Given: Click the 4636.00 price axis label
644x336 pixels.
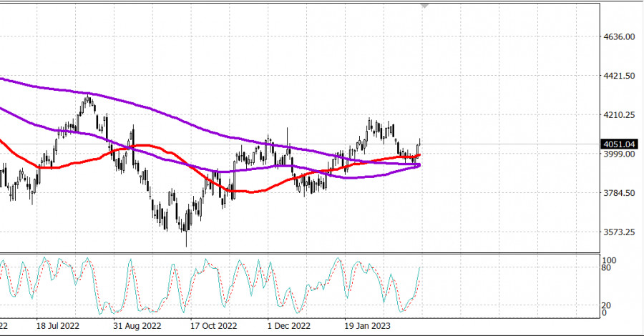Looking at the screenshot, I should tap(620, 36).
